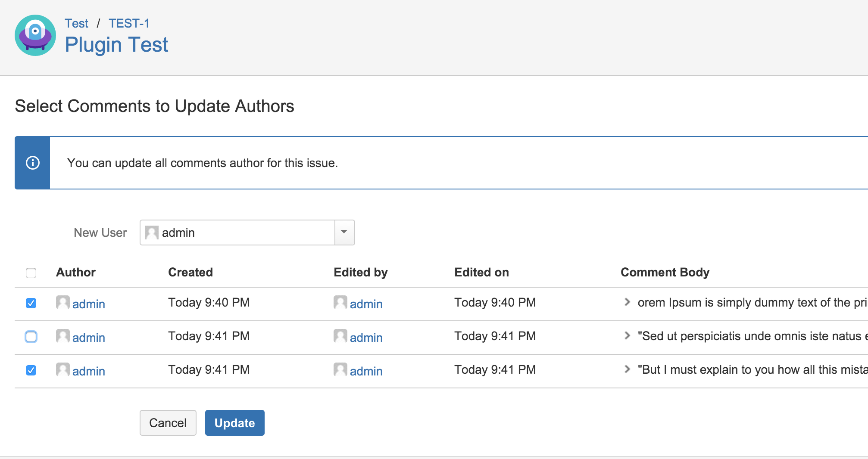Click the orem Ipsum comment text

(752, 302)
